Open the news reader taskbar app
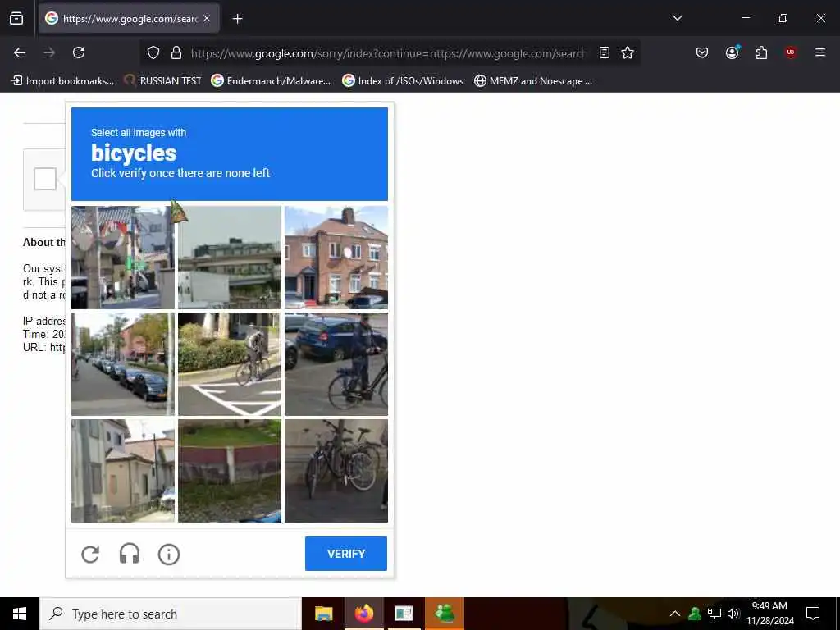The width and height of the screenshot is (840, 630). pyautogui.click(x=404, y=614)
